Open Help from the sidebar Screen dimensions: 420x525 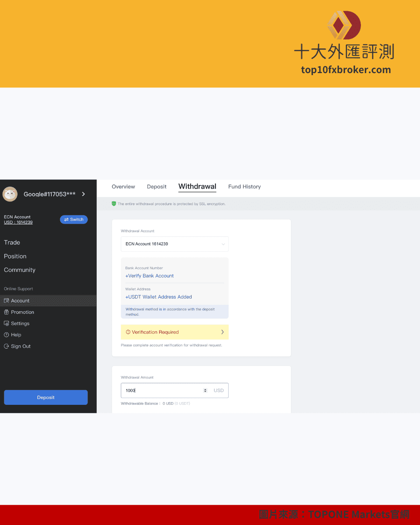[16, 335]
